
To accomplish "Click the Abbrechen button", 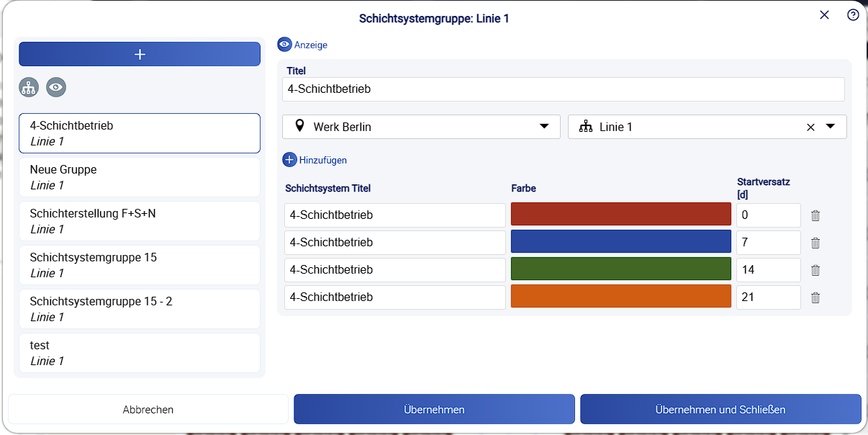I will point(148,409).
